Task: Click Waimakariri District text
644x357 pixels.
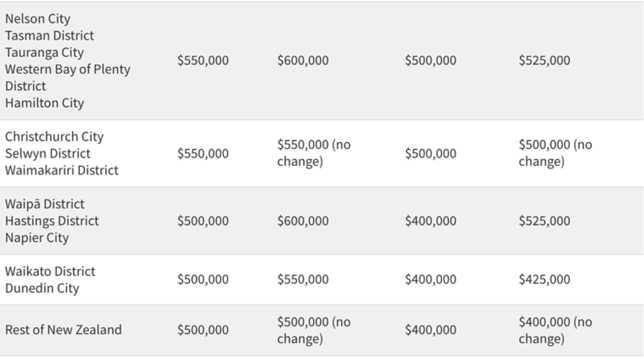Action: pyautogui.click(x=61, y=171)
